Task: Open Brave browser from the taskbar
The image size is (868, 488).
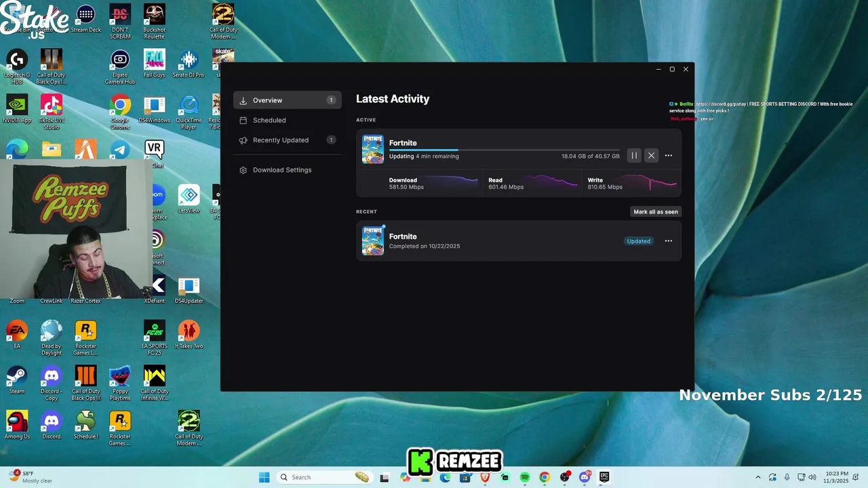Action: click(x=485, y=477)
